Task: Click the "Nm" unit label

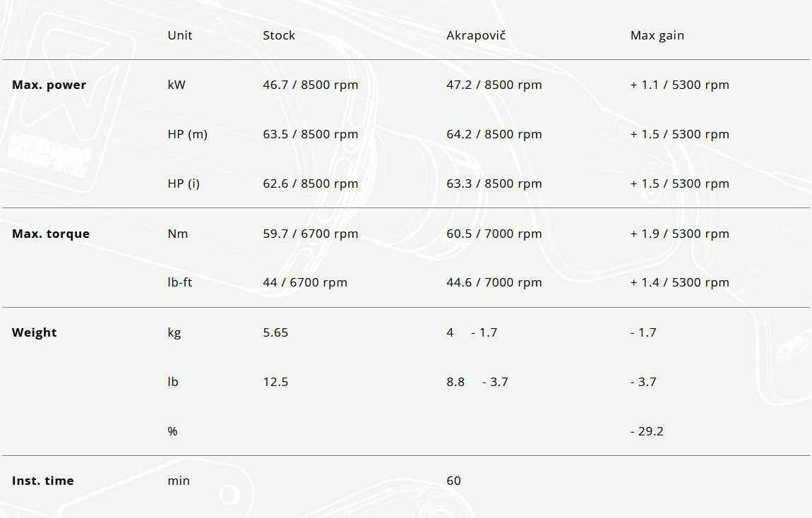Action: pyautogui.click(x=178, y=234)
